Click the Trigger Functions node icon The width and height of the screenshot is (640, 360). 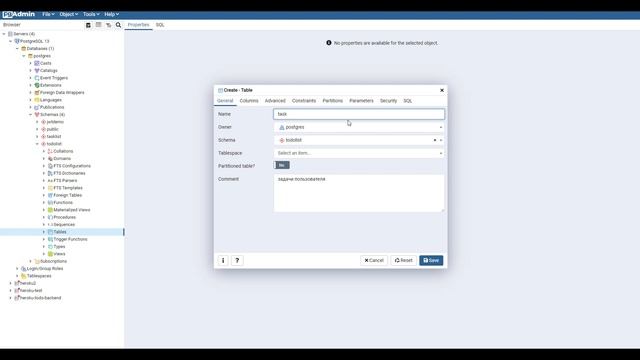(50, 239)
